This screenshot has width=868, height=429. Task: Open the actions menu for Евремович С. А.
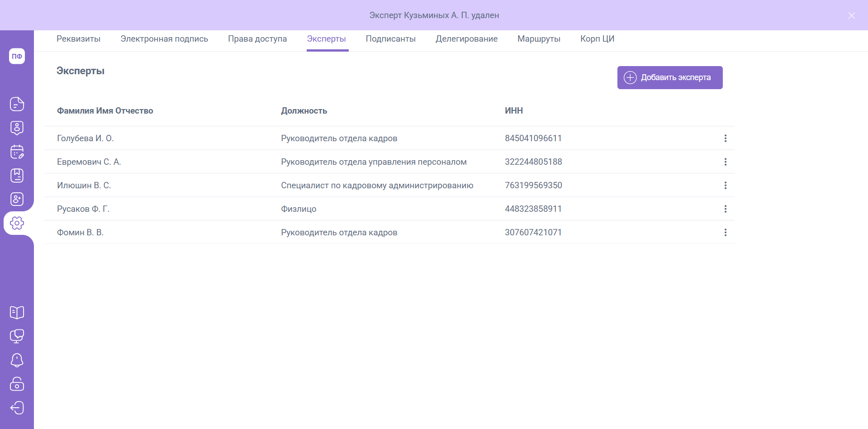(725, 162)
